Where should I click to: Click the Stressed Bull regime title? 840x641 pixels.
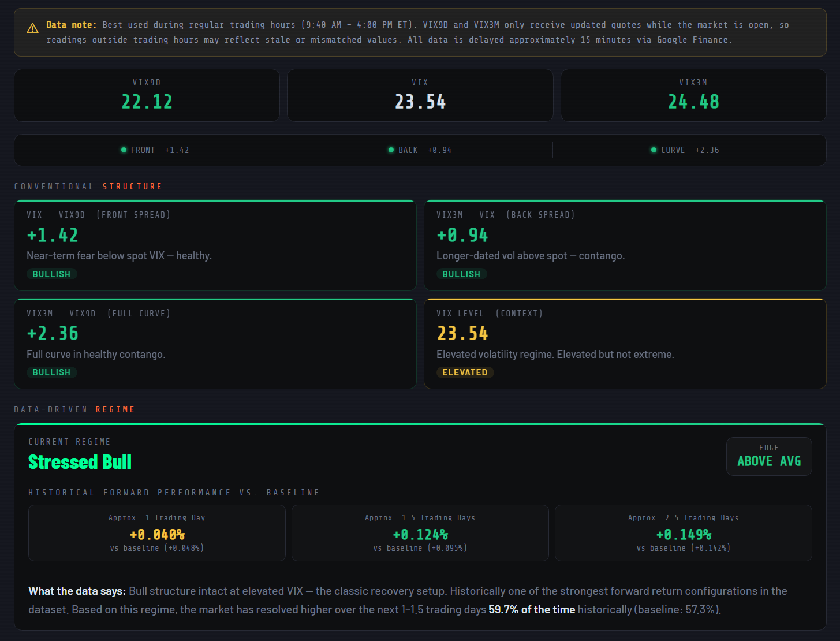(x=80, y=462)
